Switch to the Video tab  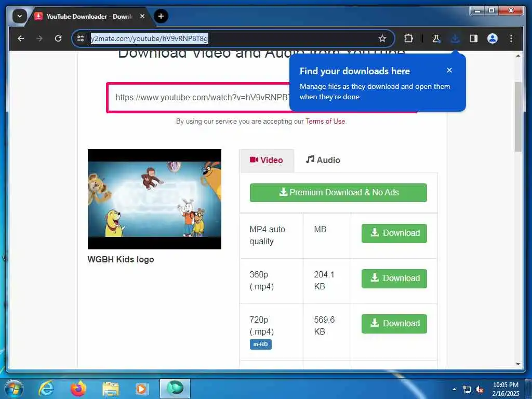[x=267, y=161]
